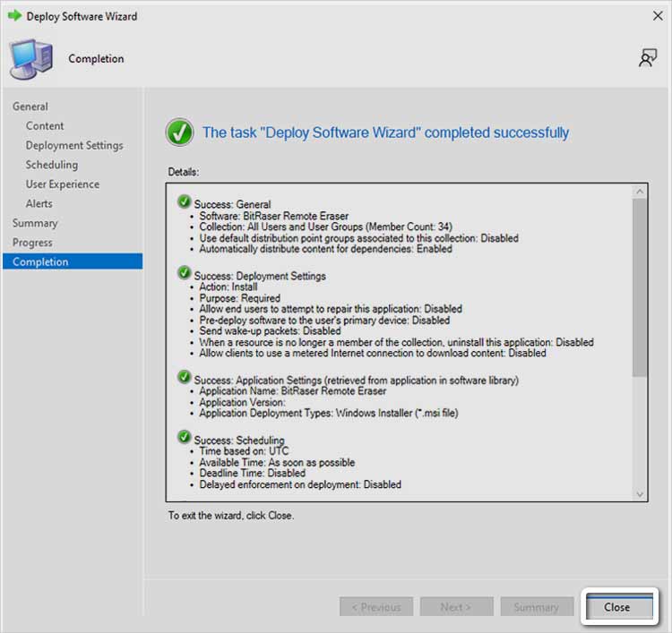Click 'Application Deployment Types: Windows Installer' line
This screenshot has width=672, height=633.
329,414
